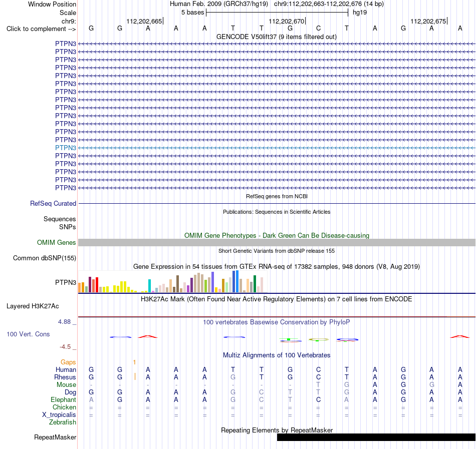Click the PTPN3 label beside GTEx bar chart

pos(66,282)
